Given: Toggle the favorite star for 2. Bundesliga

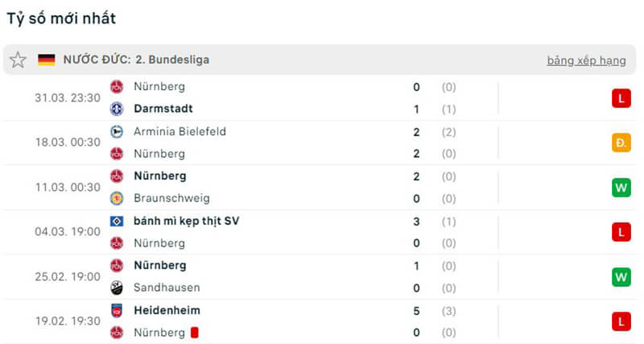Looking at the screenshot, I should pos(18,60).
